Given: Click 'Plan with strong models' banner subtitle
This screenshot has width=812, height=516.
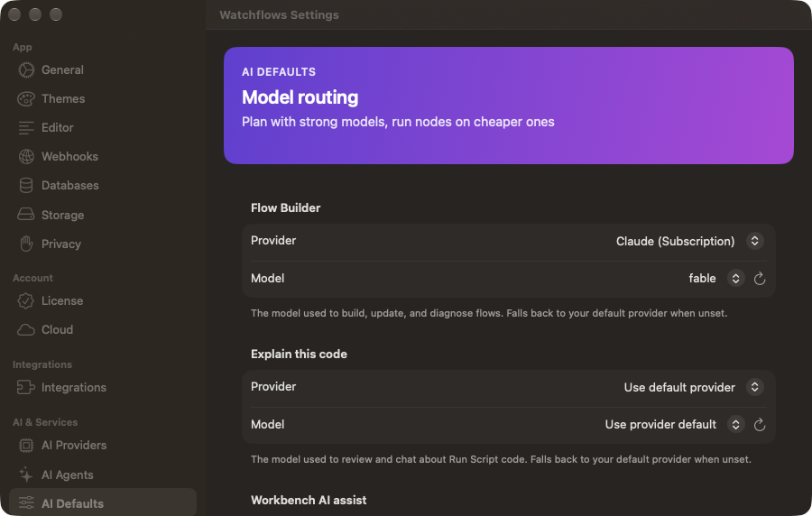Looking at the screenshot, I should click(x=398, y=122).
